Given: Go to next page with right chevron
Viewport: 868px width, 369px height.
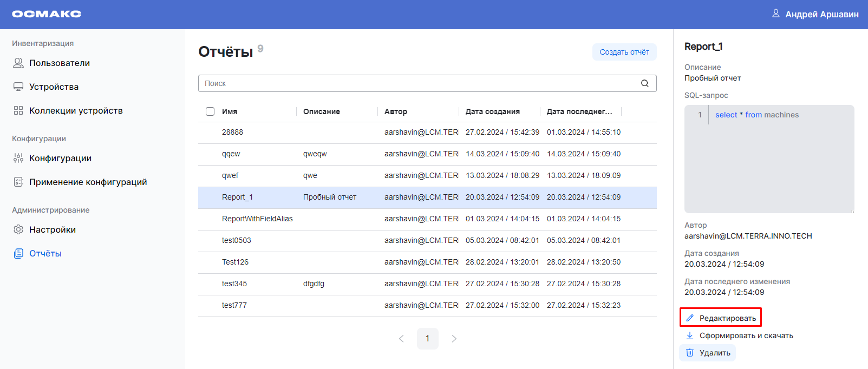Looking at the screenshot, I should tap(454, 339).
